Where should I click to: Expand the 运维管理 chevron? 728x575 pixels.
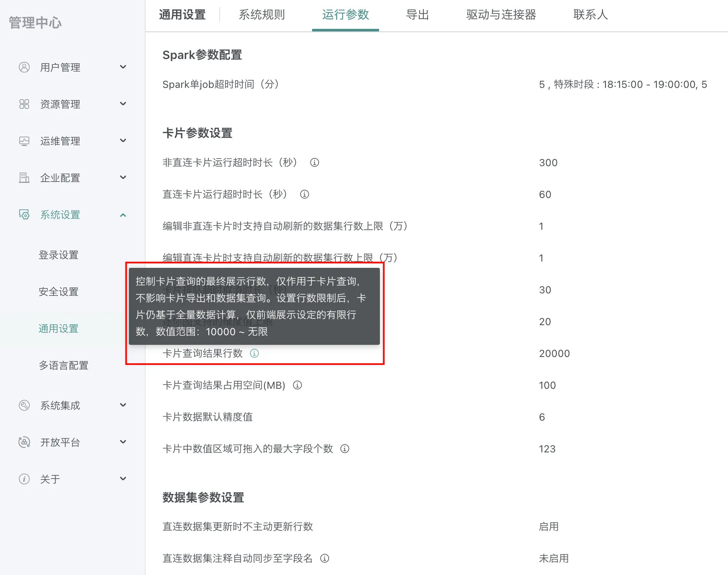[123, 141]
